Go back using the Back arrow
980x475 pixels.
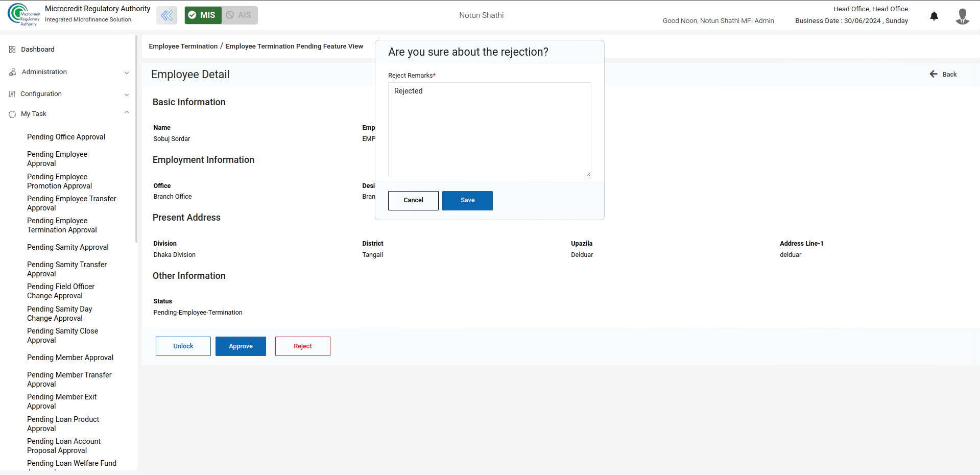(x=943, y=75)
